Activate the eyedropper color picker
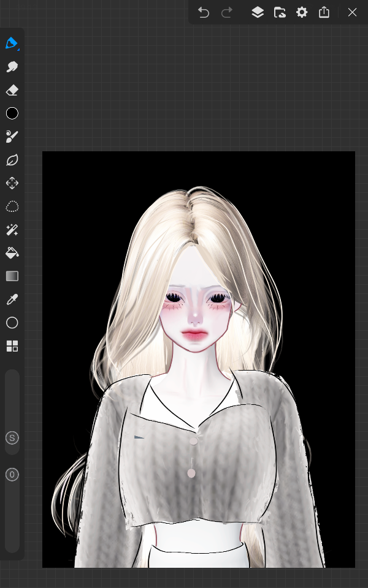The height and width of the screenshot is (588, 368). (x=12, y=300)
